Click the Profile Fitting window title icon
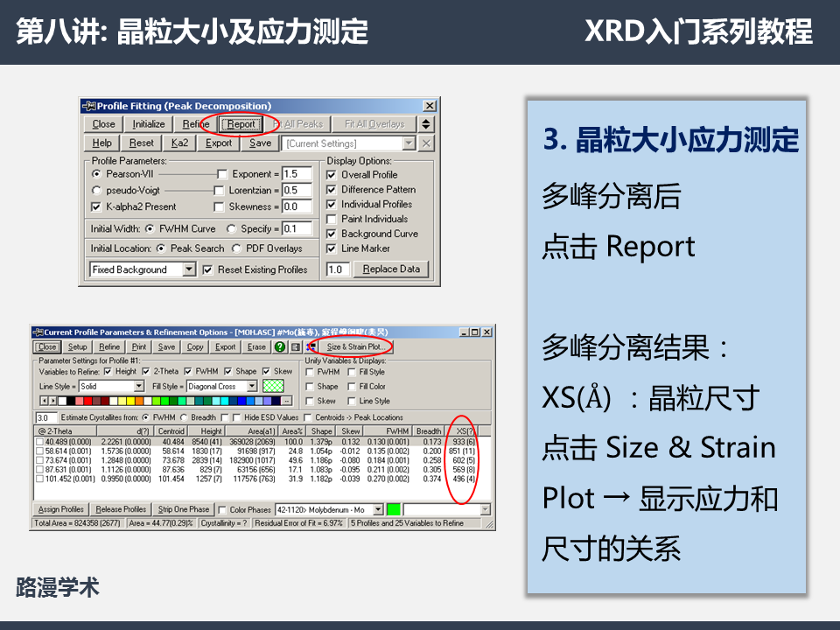This screenshot has width=840, height=630. (88, 106)
